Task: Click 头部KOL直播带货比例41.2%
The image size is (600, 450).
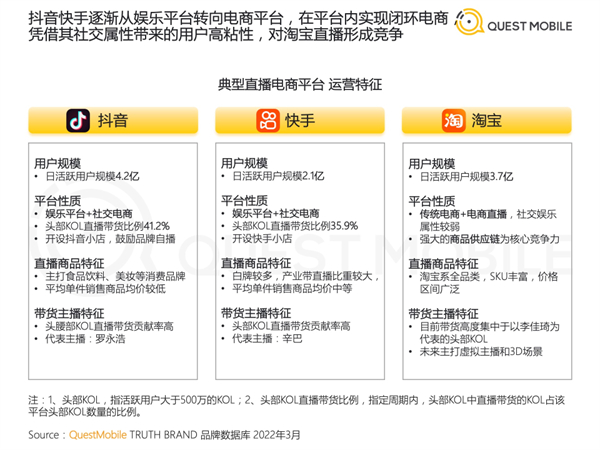Action: [x=108, y=226]
